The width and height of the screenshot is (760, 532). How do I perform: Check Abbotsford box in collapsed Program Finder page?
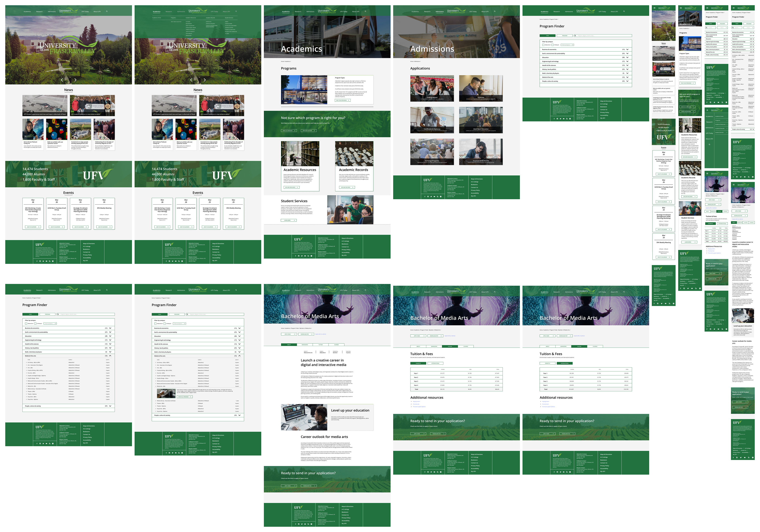tap(543, 45)
